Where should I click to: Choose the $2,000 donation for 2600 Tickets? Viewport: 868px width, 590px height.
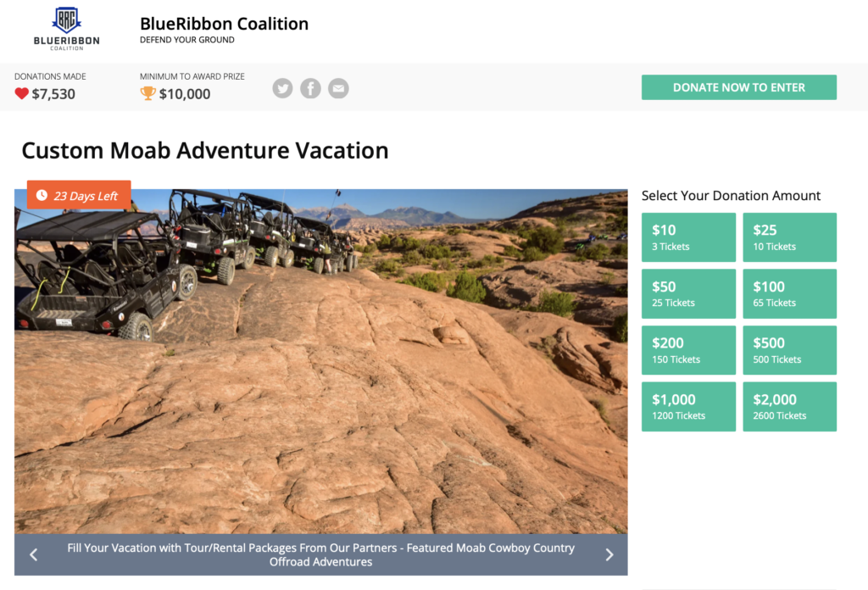point(789,407)
